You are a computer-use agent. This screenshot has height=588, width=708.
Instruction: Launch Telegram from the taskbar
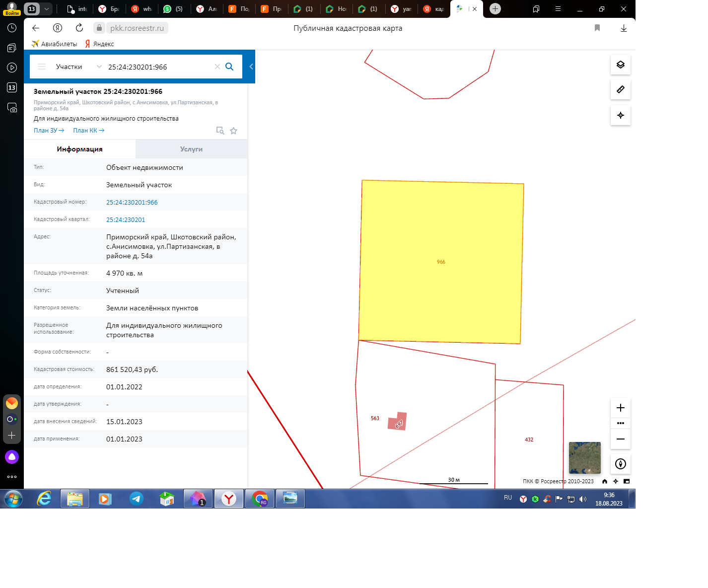[x=137, y=499]
